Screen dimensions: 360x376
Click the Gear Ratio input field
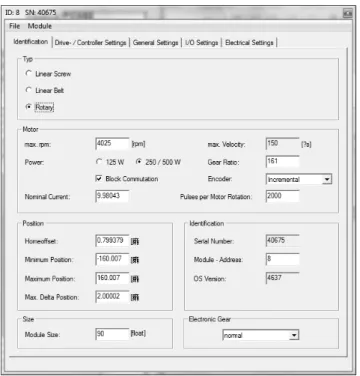click(x=282, y=162)
